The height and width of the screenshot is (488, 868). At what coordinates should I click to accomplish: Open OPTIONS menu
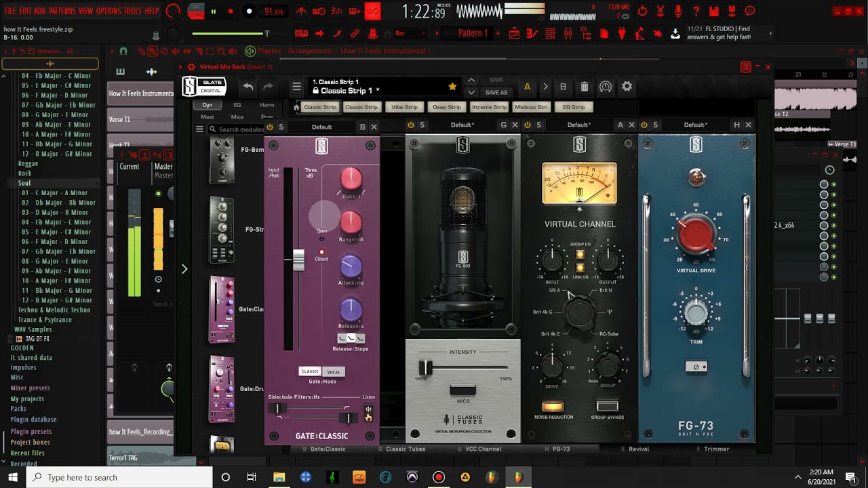coord(108,11)
